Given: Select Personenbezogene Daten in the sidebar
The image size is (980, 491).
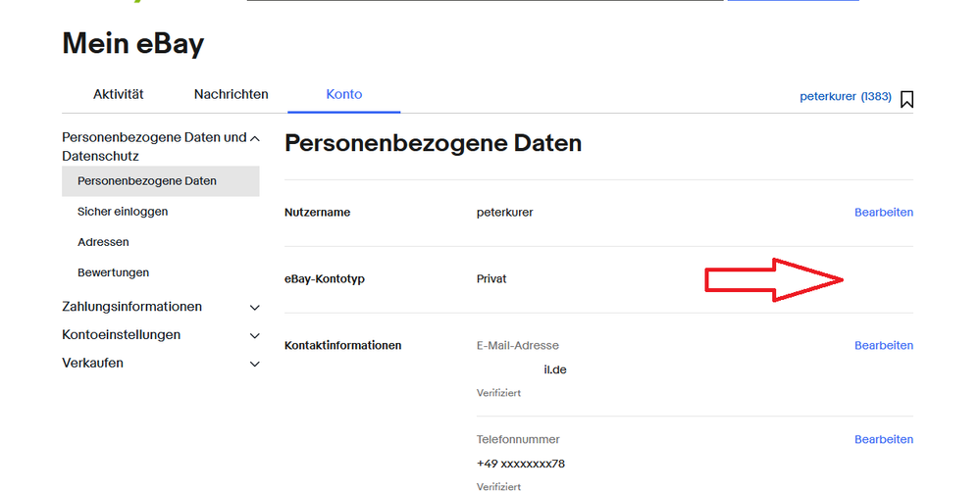Looking at the screenshot, I should pos(147,181).
